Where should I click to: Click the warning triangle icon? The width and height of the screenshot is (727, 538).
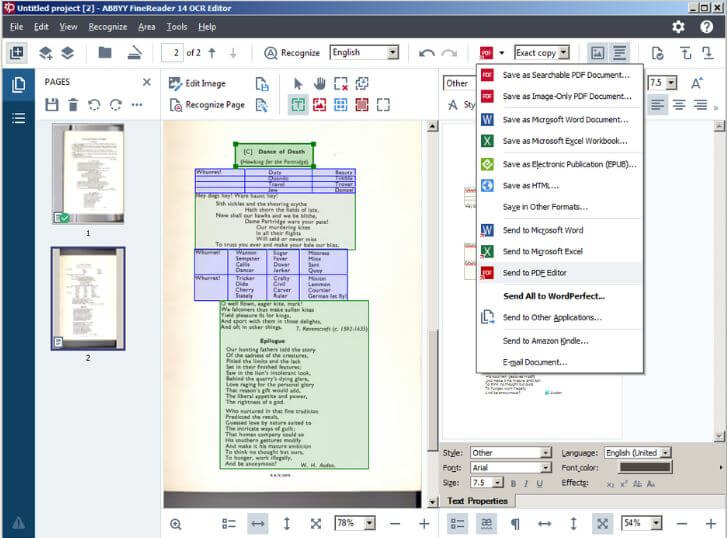pos(19,523)
